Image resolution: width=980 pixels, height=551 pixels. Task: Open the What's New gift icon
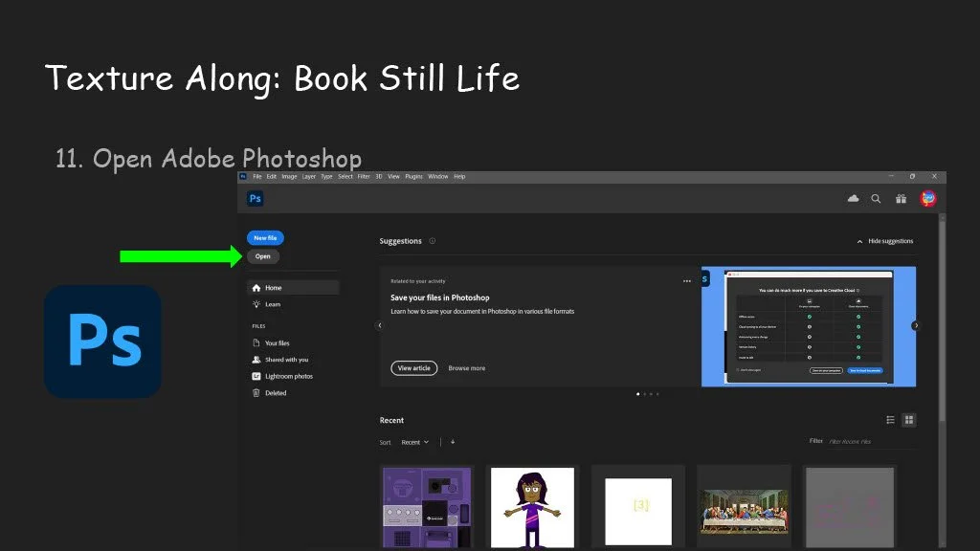[901, 199]
